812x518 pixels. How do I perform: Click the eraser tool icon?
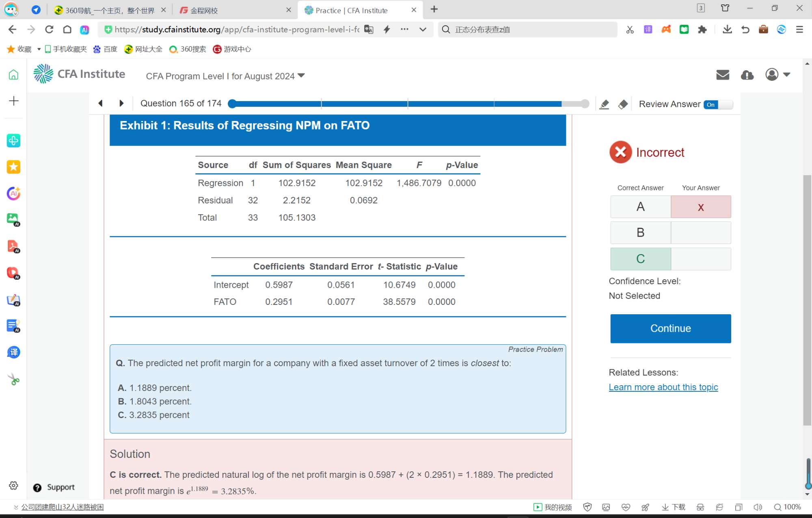click(623, 104)
